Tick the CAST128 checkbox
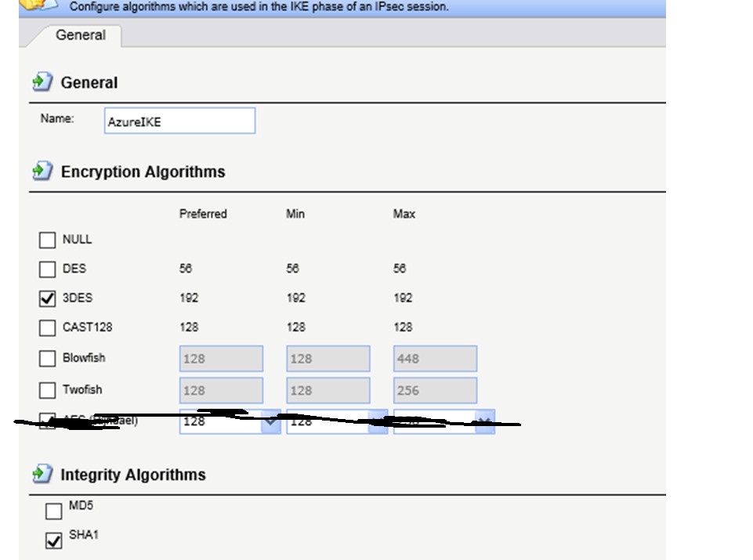Screen dimensions: 753x560 [48, 328]
